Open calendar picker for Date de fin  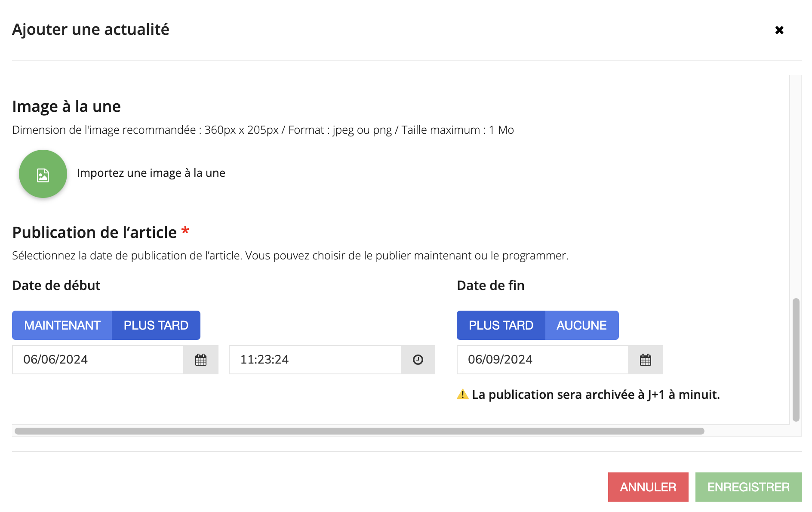[645, 360]
